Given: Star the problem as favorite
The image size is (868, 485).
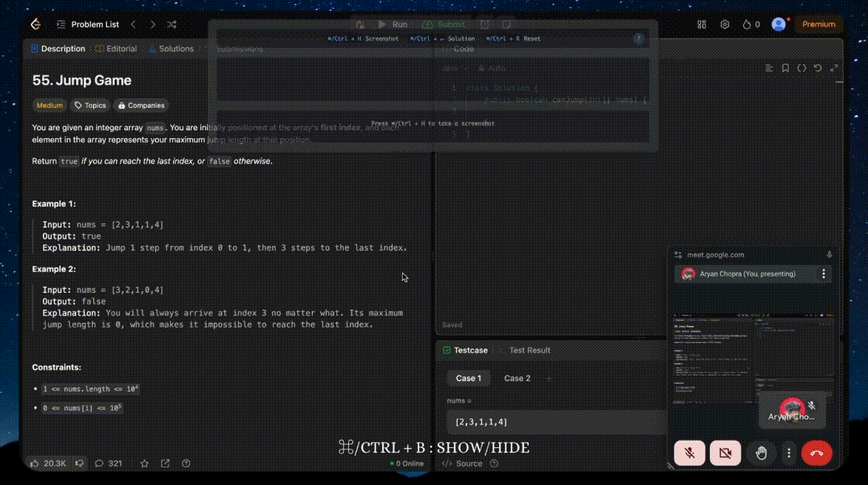Looking at the screenshot, I should click(x=144, y=464).
